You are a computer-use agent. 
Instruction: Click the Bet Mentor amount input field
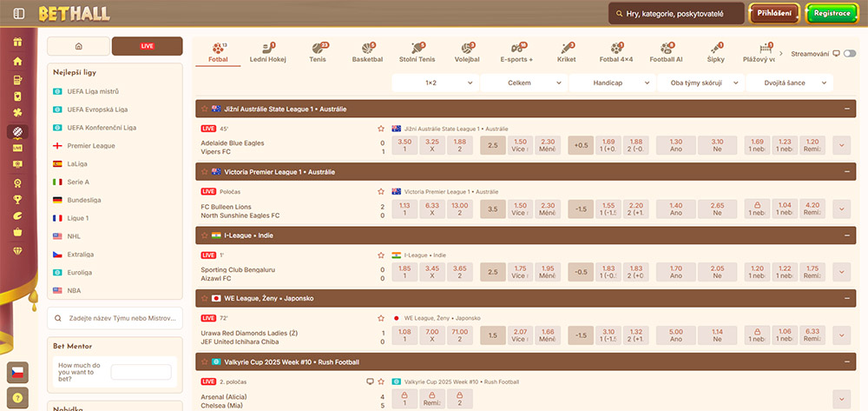pos(141,372)
